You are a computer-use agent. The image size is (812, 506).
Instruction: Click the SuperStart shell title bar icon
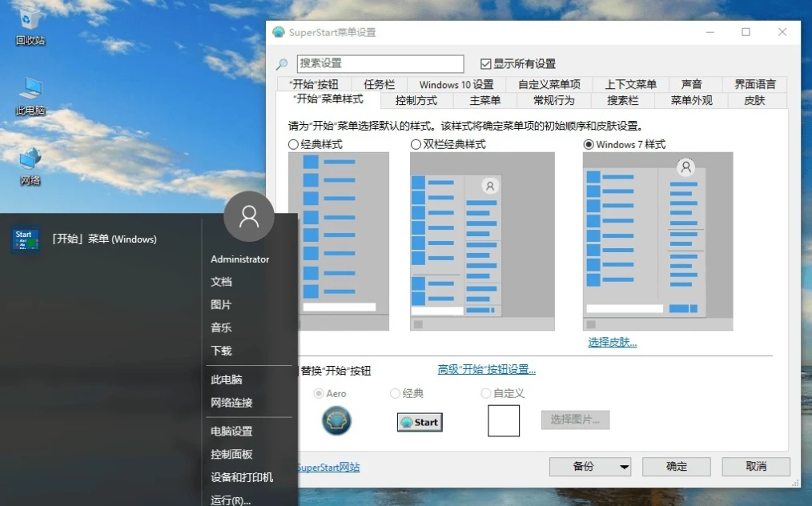(279, 32)
